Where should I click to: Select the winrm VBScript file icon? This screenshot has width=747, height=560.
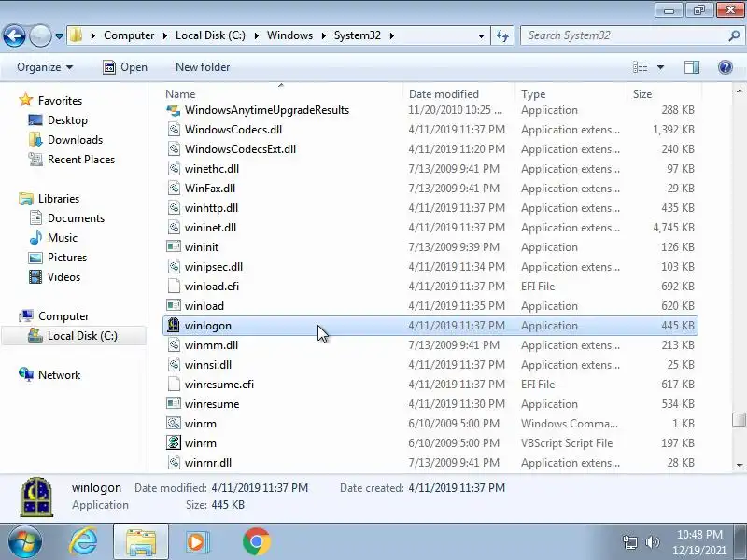click(x=174, y=442)
